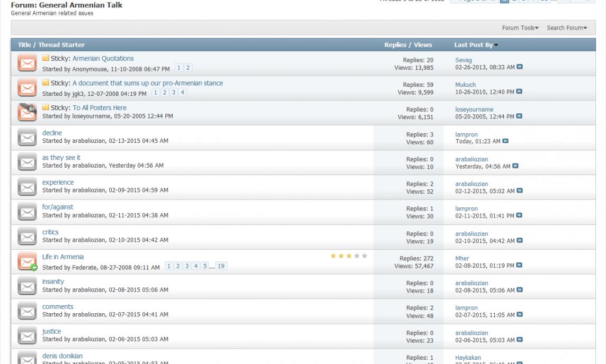Sort by Title in the header row

click(24, 45)
